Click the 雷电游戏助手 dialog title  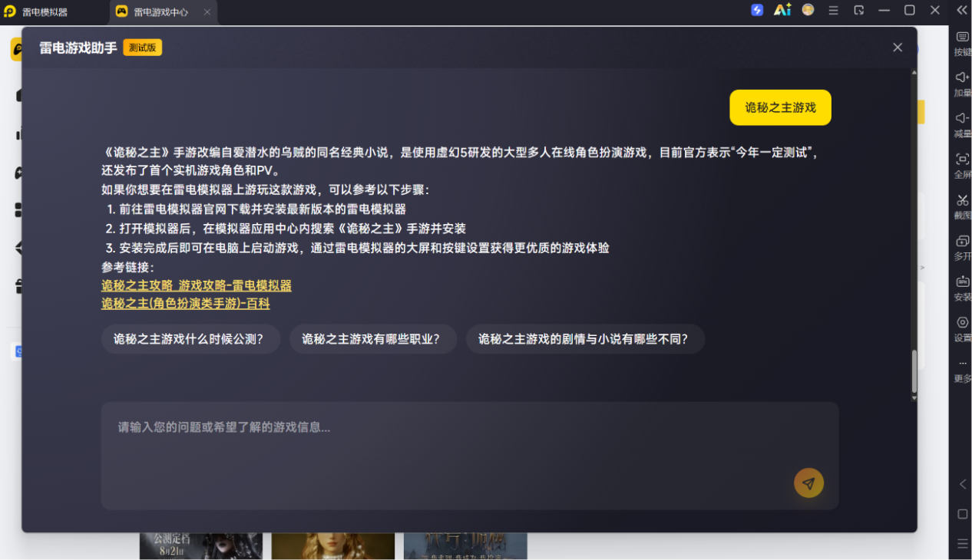pyautogui.click(x=78, y=48)
